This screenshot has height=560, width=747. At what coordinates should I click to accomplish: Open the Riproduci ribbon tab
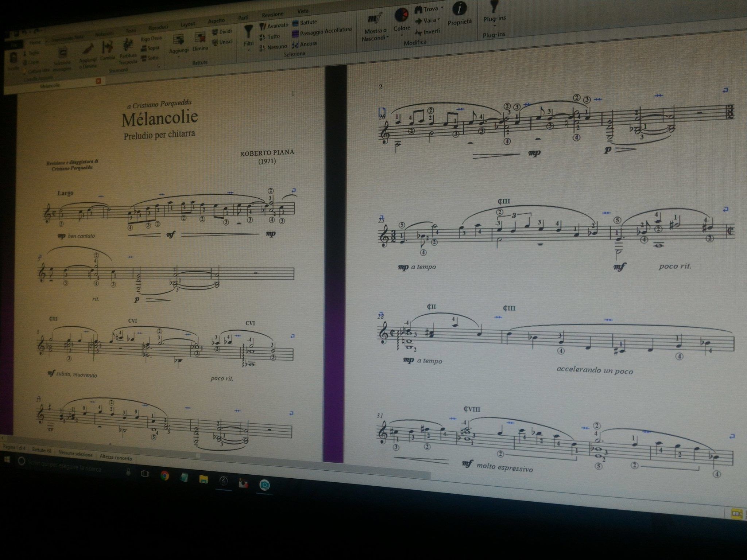[158, 28]
